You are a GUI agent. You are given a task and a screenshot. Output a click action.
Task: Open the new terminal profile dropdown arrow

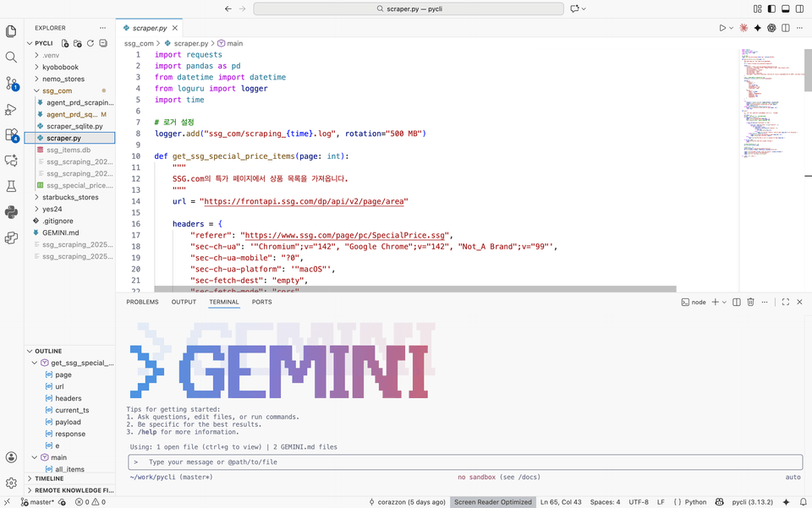pos(724,302)
